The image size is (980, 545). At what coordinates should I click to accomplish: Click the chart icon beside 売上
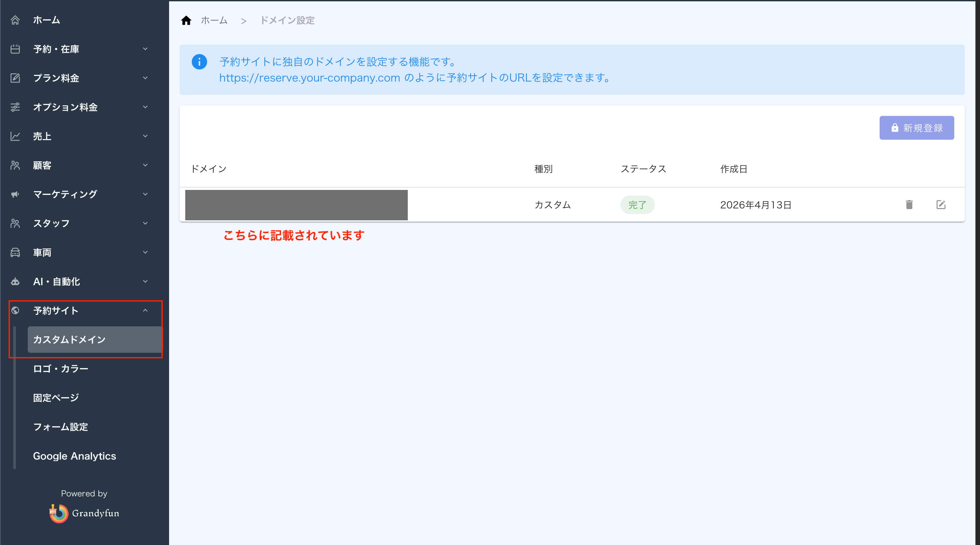(15, 136)
